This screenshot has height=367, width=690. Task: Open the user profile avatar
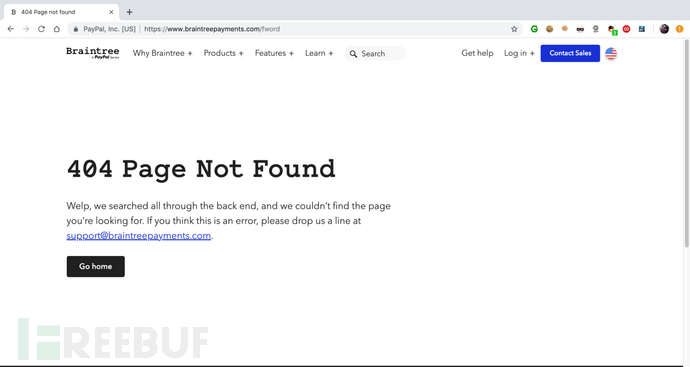[x=664, y=29]
